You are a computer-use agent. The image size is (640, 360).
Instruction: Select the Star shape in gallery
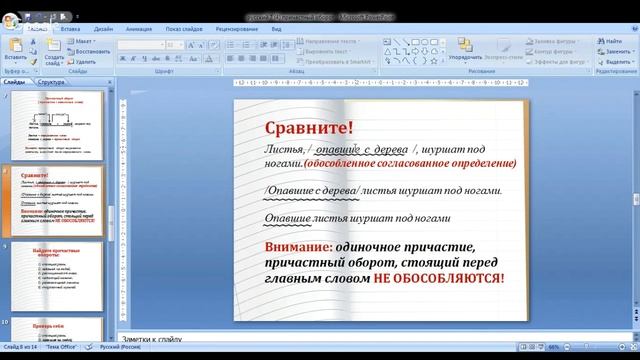(x=433, y=61)
